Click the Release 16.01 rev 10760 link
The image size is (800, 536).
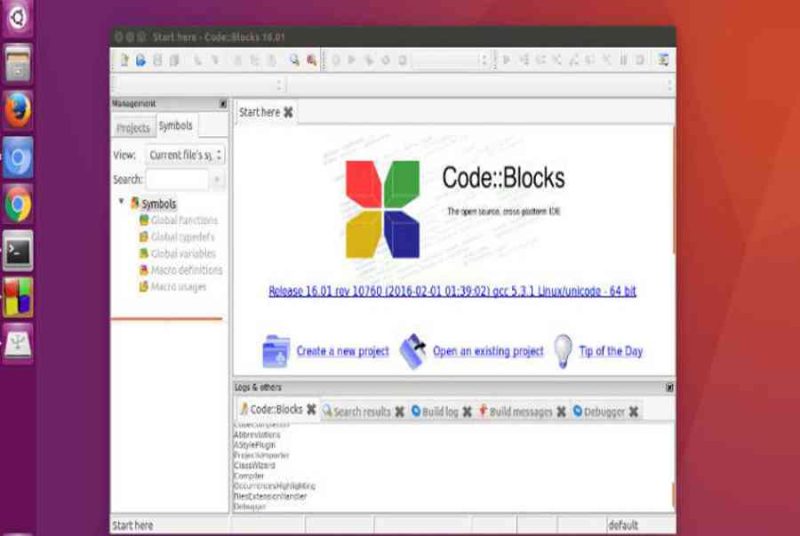tap(452, 291)
